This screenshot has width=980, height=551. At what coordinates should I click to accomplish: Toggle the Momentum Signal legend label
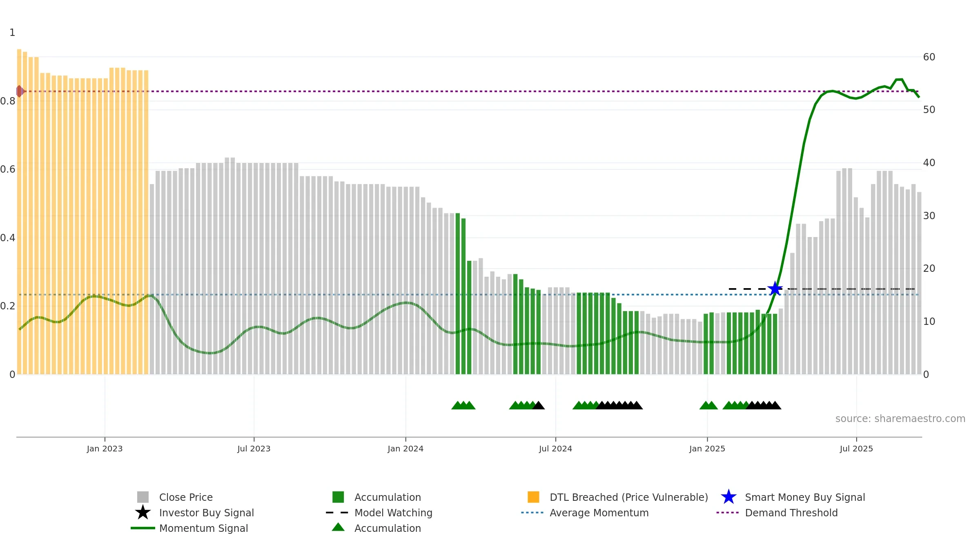204,528
